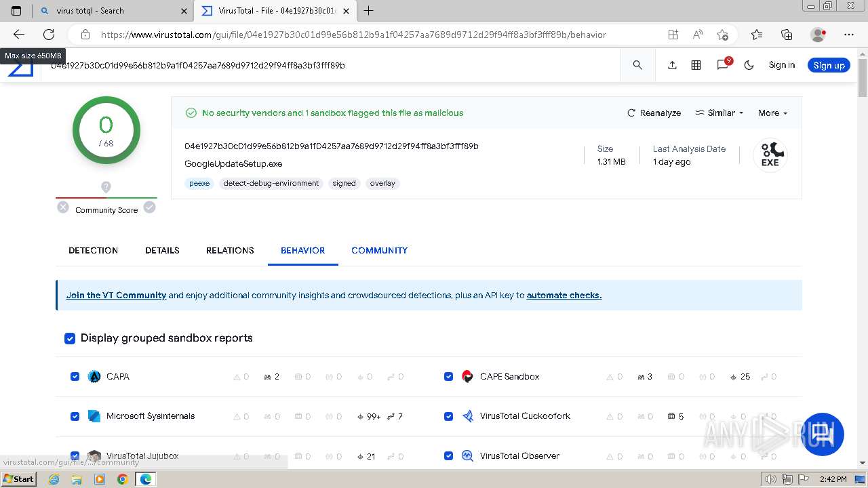Toggle the Microsoft Sysinternals checkbox
Viewport: 868px width, 488px height.
click(x=75, y=416)
